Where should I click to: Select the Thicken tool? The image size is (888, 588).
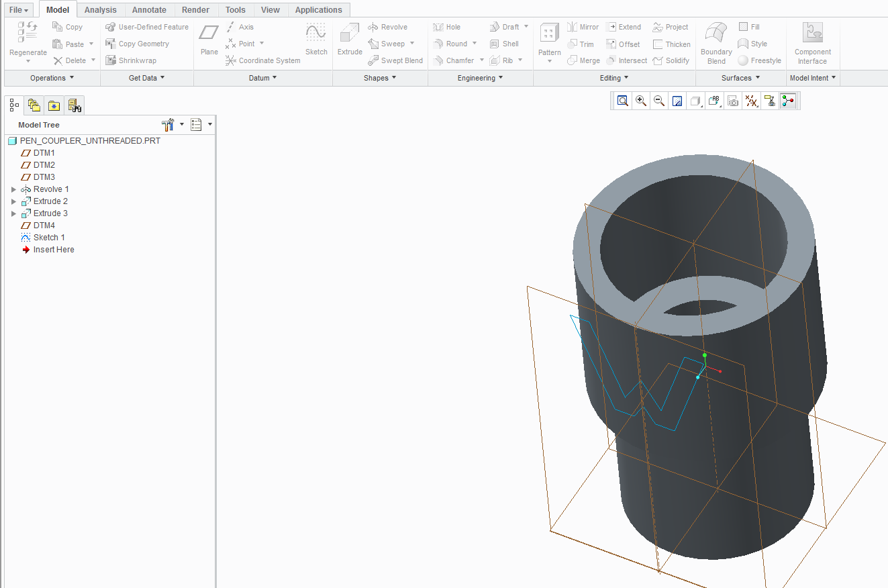coord(671,44)
